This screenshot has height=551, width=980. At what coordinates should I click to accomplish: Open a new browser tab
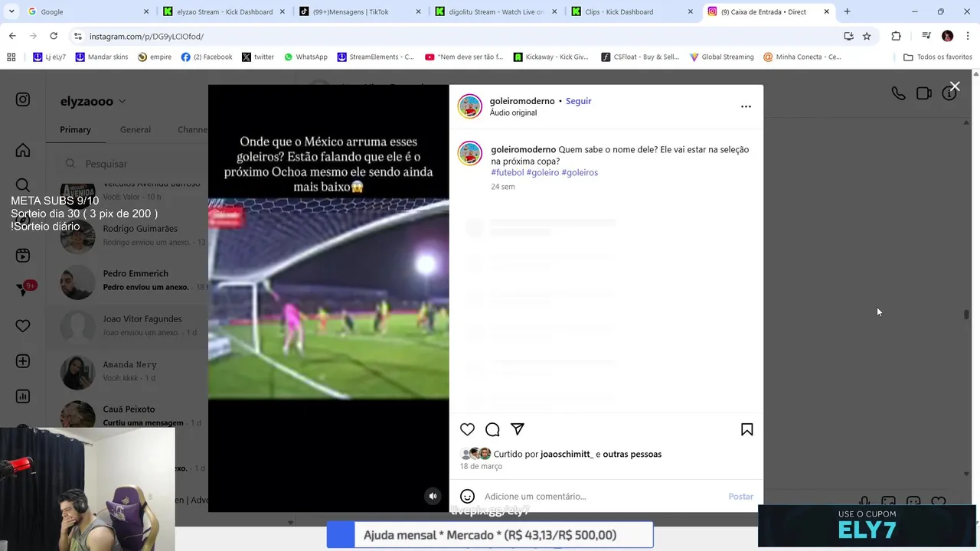click(x=847, y=11)
